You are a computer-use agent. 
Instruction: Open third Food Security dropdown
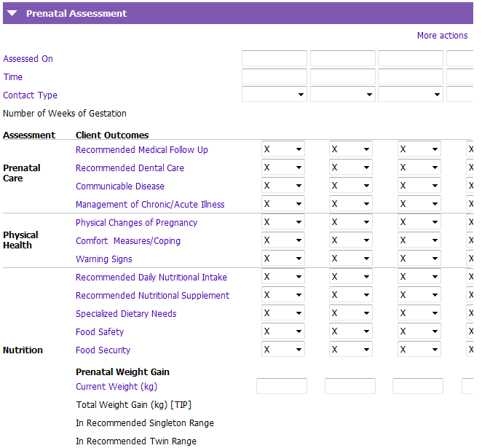[x=419, y=350]
